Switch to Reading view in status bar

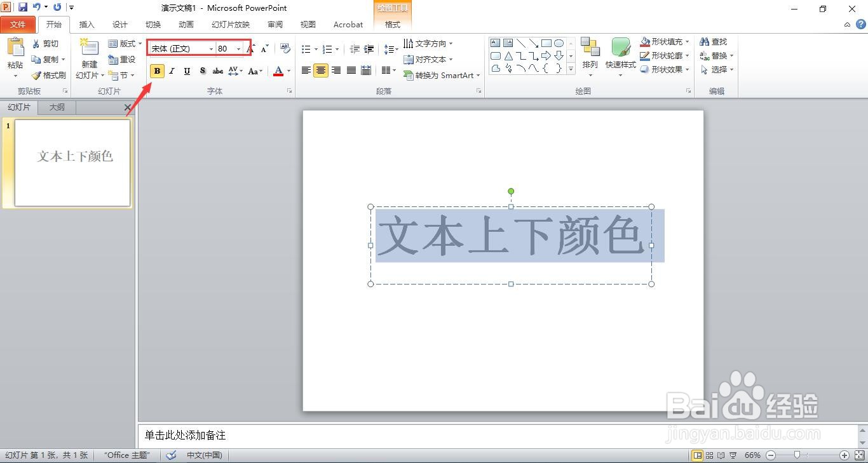tap(721, 455)
